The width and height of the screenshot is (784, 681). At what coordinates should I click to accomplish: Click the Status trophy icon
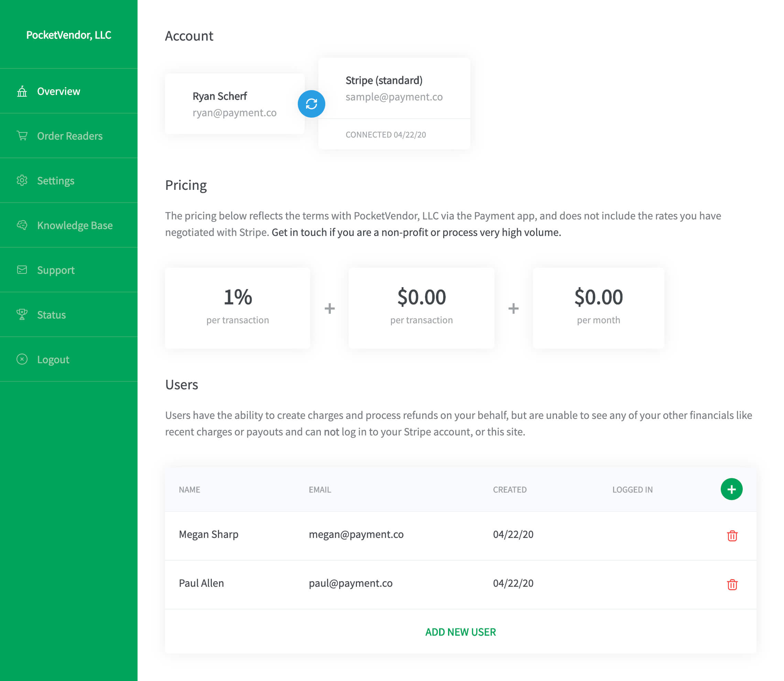coord(22,314)
